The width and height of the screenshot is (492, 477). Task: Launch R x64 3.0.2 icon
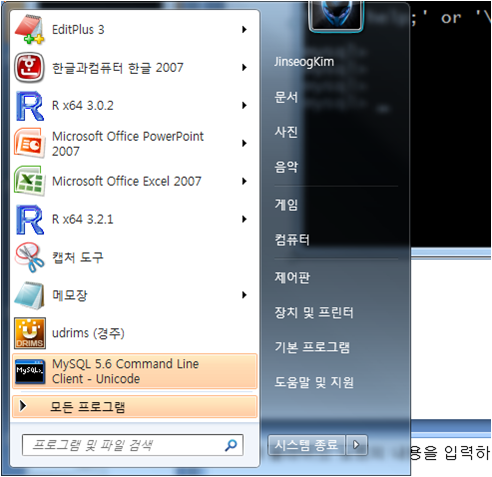point(29,106)
